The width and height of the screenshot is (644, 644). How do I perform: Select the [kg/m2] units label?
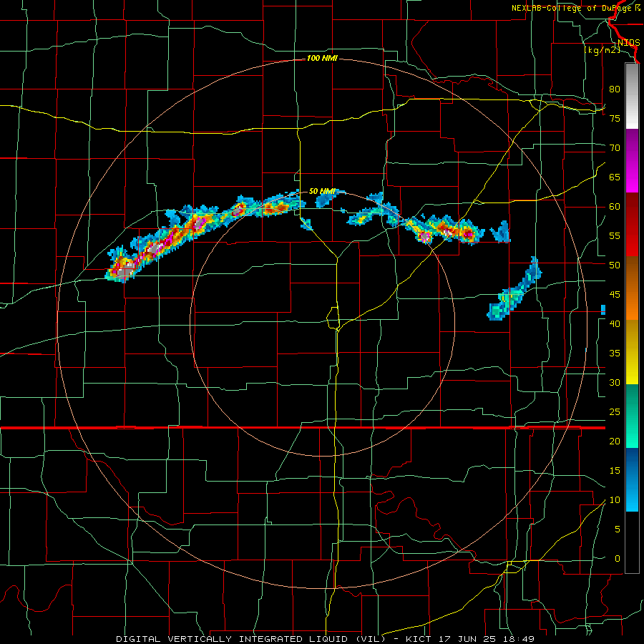click(601, 50)
